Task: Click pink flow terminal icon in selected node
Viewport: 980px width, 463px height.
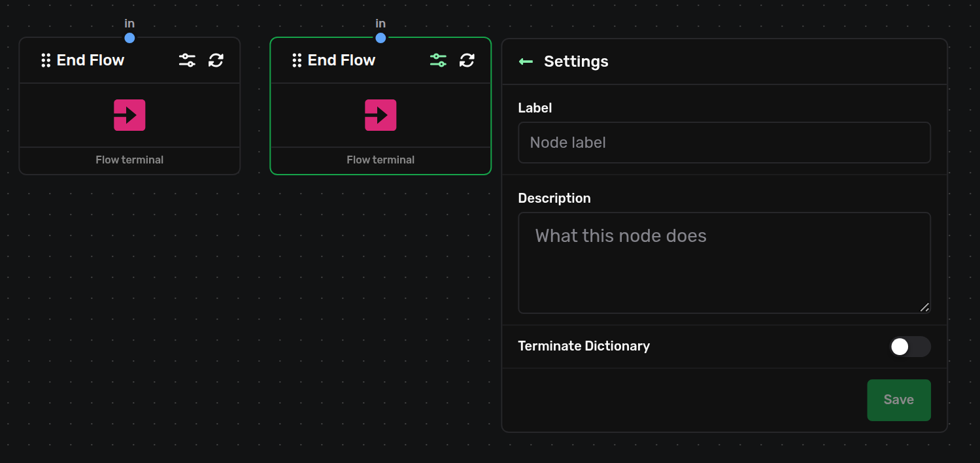Action: (x=380, y=115)
